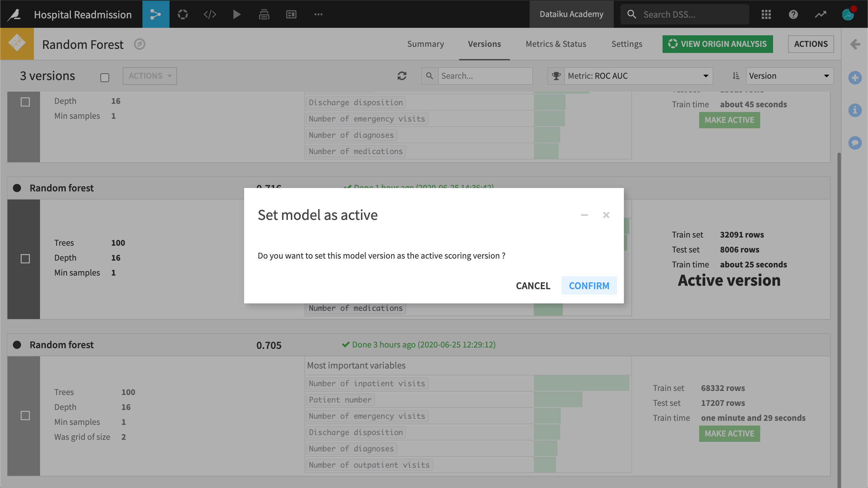
Task: Switch to the Versions tab
Action: click(485, 44)
